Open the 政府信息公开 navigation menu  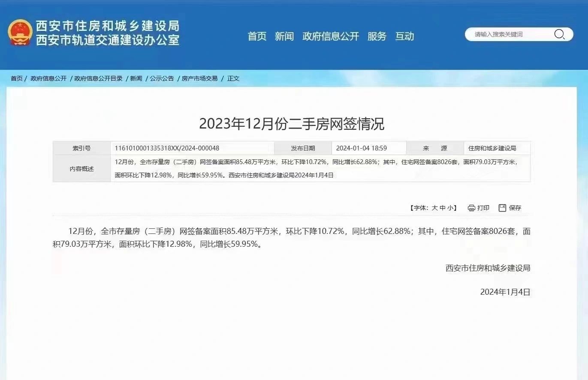tap(331, 36)
